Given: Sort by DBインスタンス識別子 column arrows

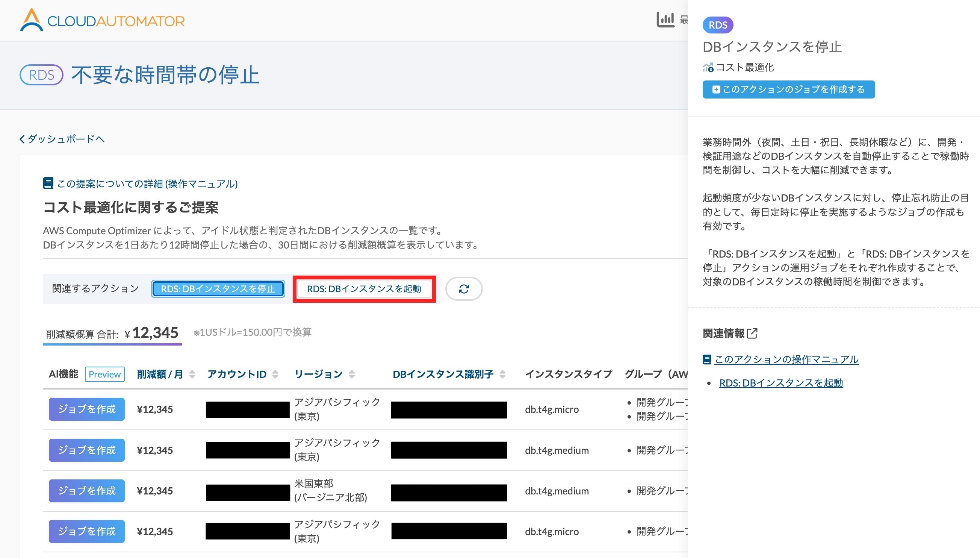Looking at the screenshot, I should coord(502,374).
